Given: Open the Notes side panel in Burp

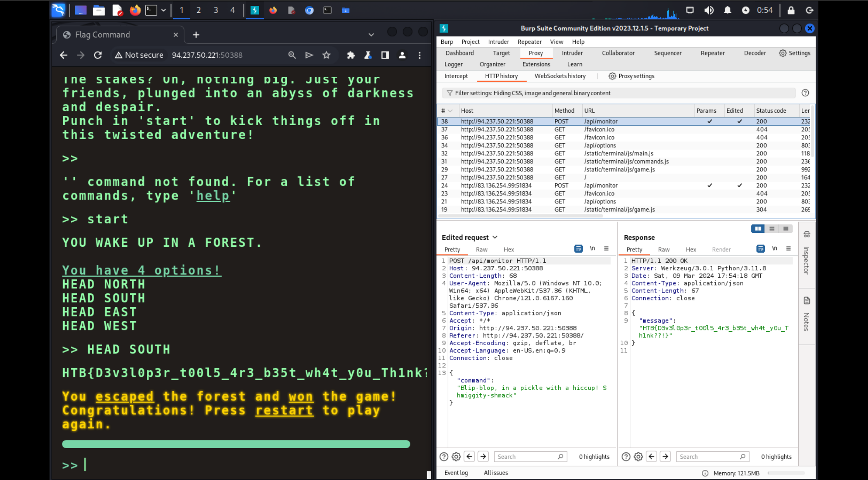Looking at the screenshot, I should (x=807, y=315).
